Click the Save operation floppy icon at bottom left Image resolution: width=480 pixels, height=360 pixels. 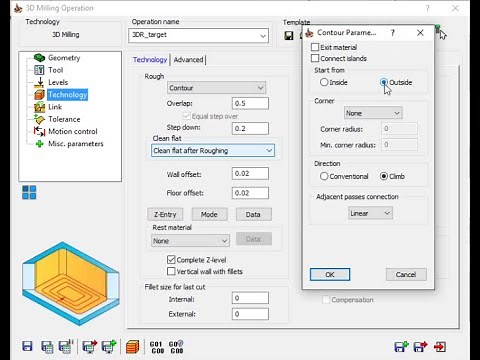pos(27,346)
